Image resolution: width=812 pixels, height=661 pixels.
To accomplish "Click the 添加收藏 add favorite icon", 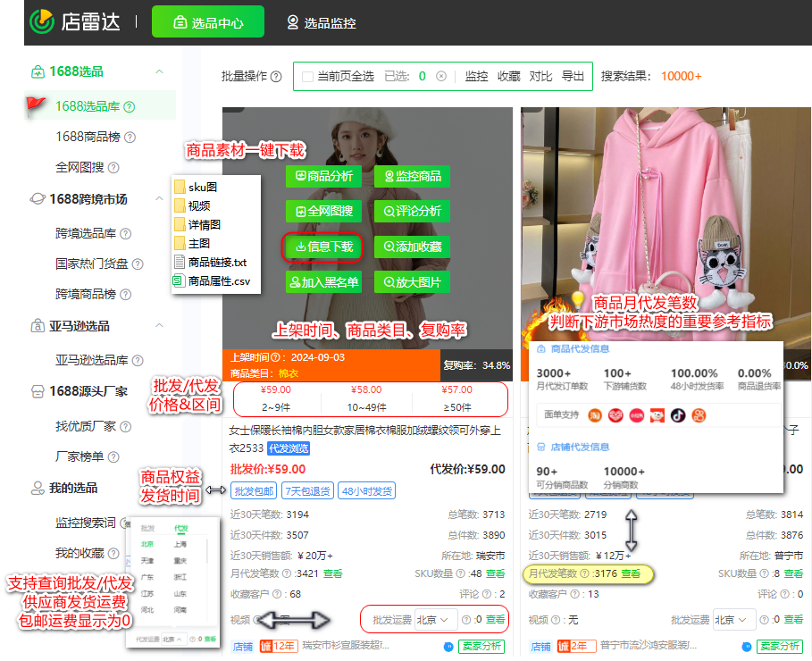I will (x=414, y=247).
